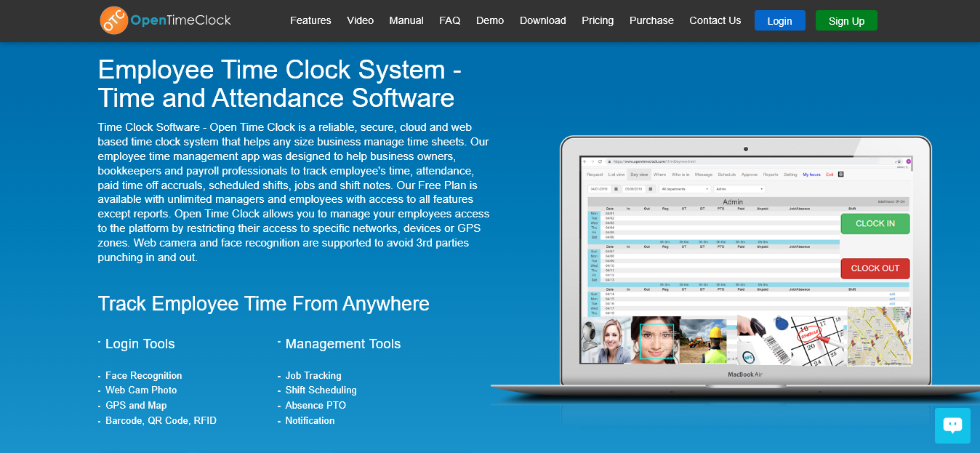Click the OTC logo icon in the header
Image resolution: width=980 pixels, height=453 pixels.
[113, 20]
